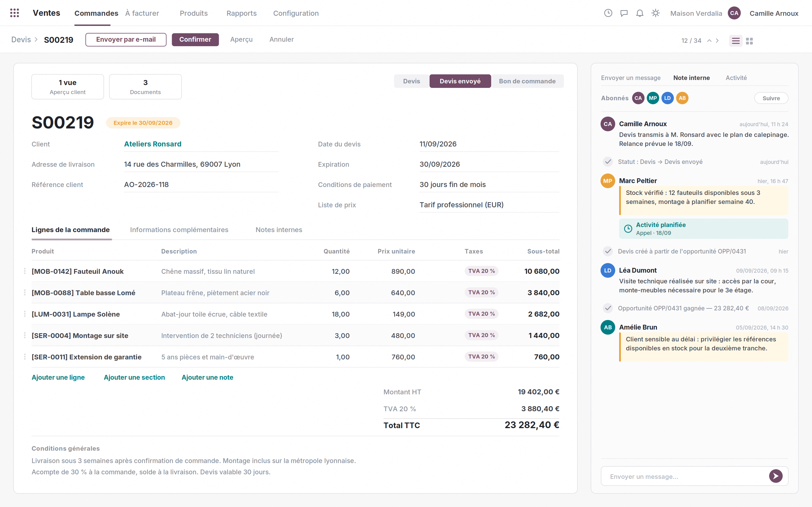Send message with the arrow button
Viewport: 812px width, 507px height.
(775, 476)
